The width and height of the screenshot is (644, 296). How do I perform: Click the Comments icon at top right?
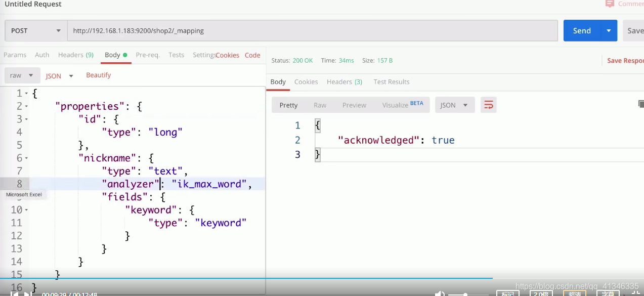(x=610, y=4)
